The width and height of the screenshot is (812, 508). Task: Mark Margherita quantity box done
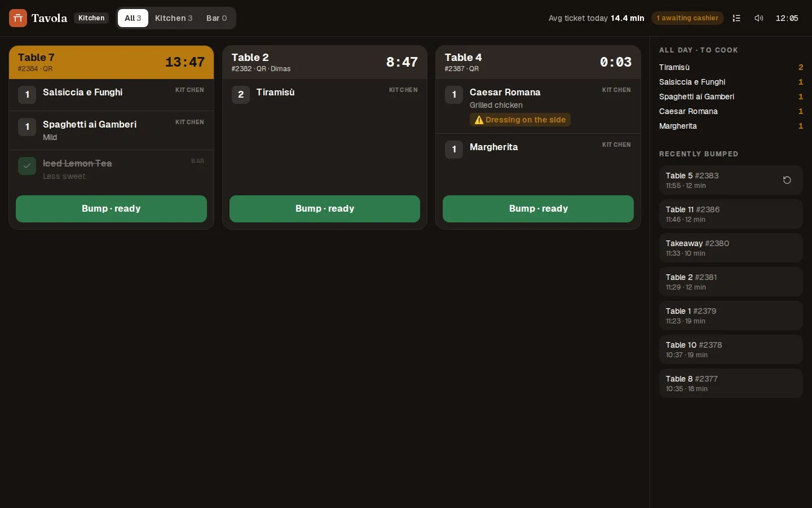point(454,150)
